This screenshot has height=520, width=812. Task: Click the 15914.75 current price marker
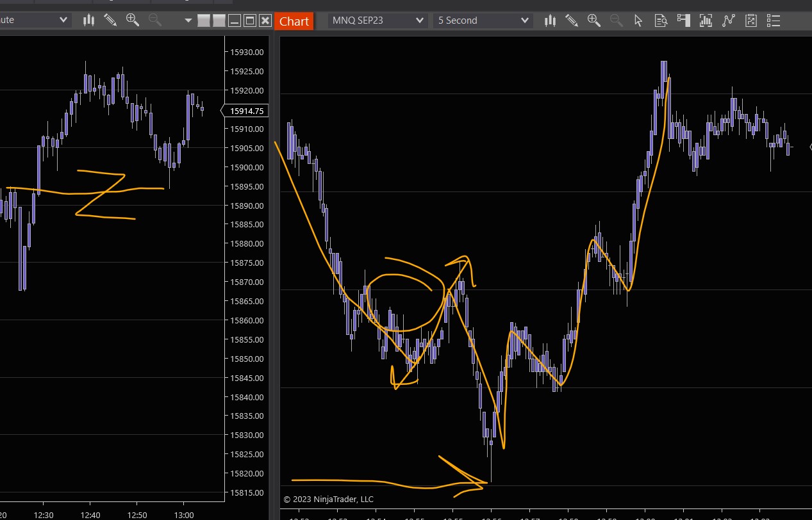pos(246,111)
